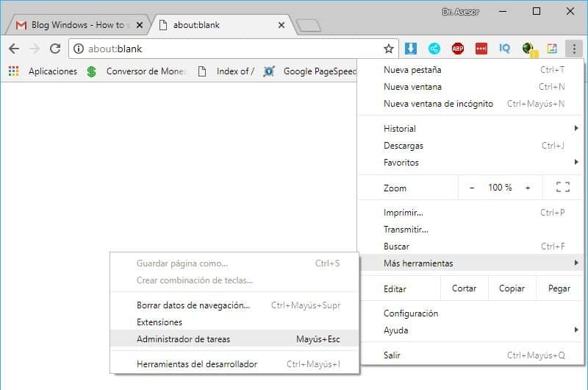Click the 100 % zoom value
588x390 pixels.
click(500, 188)
